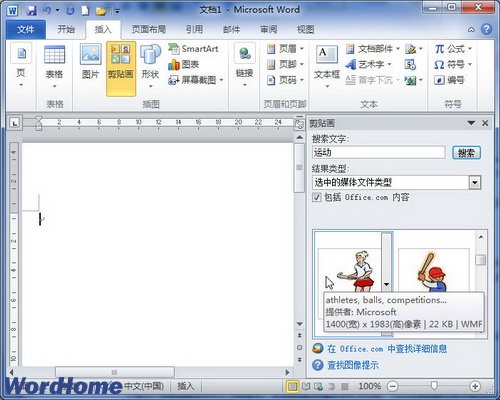Click the Undo icon in quick access toolbar
Viewport: 500px width, 400px height.
click(47, 11)
